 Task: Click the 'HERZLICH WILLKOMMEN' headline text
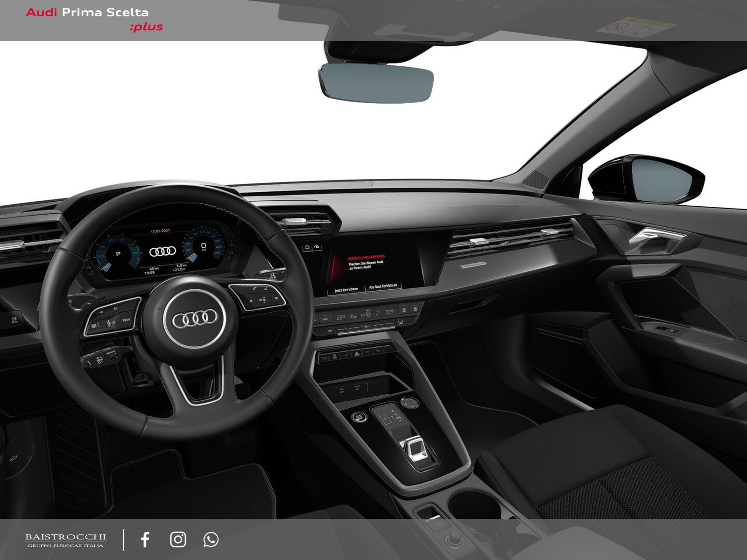(366, 257)
